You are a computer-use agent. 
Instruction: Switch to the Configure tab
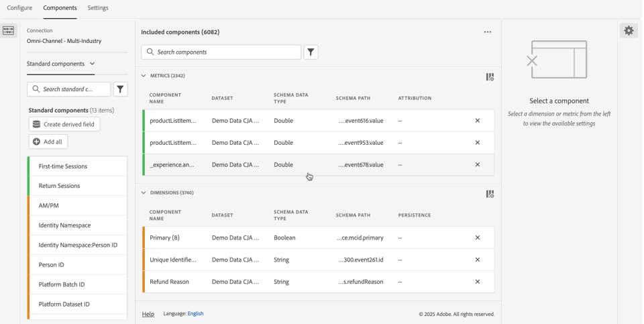19,8
